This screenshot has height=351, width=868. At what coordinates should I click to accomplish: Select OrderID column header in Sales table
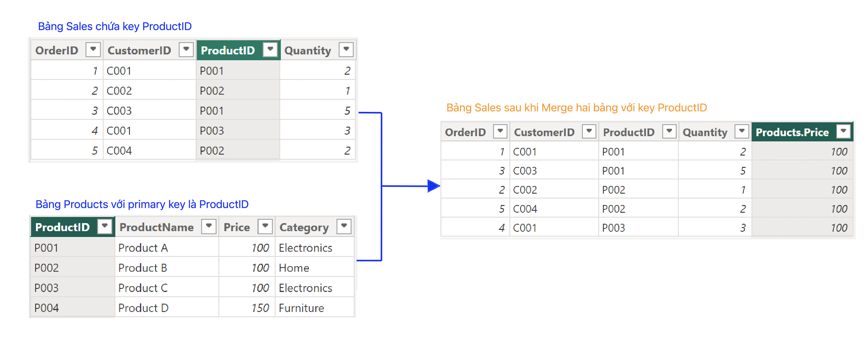67,50
